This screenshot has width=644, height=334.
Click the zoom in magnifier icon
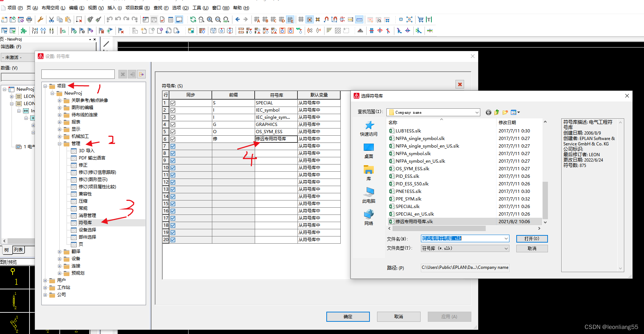point(210,19)
